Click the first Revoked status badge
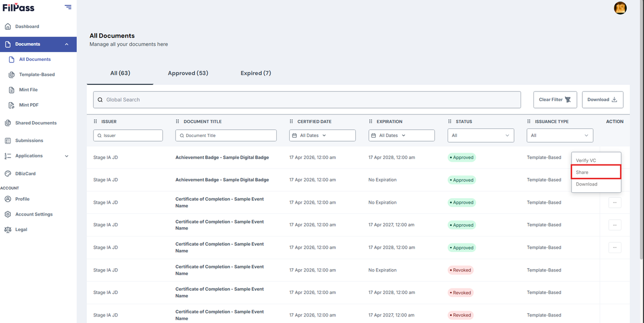Viewport: 644px width, 323px height. point(460,270)
